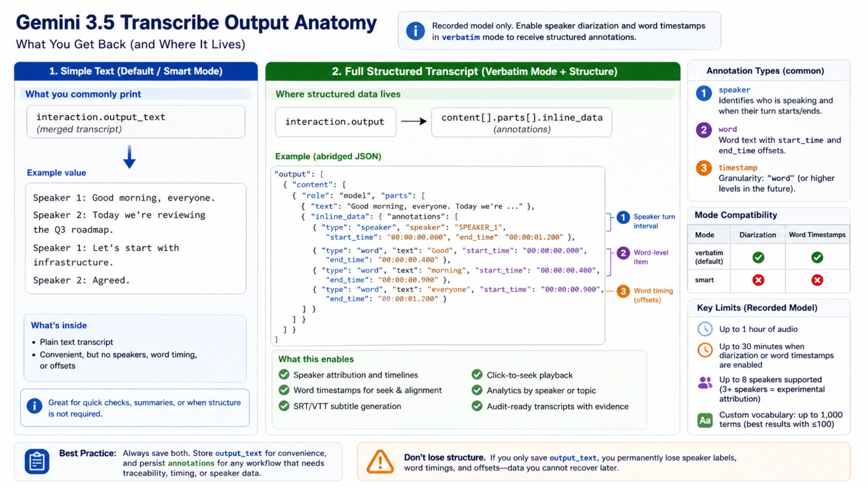Click the "Where structured data lives" heading

coord(338,94)
